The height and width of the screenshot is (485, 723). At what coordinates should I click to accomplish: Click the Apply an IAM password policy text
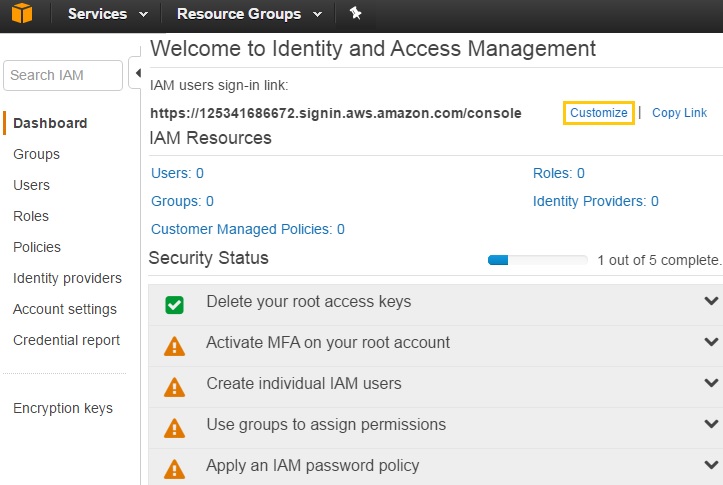pyautogui.click(x=313, y=466)
